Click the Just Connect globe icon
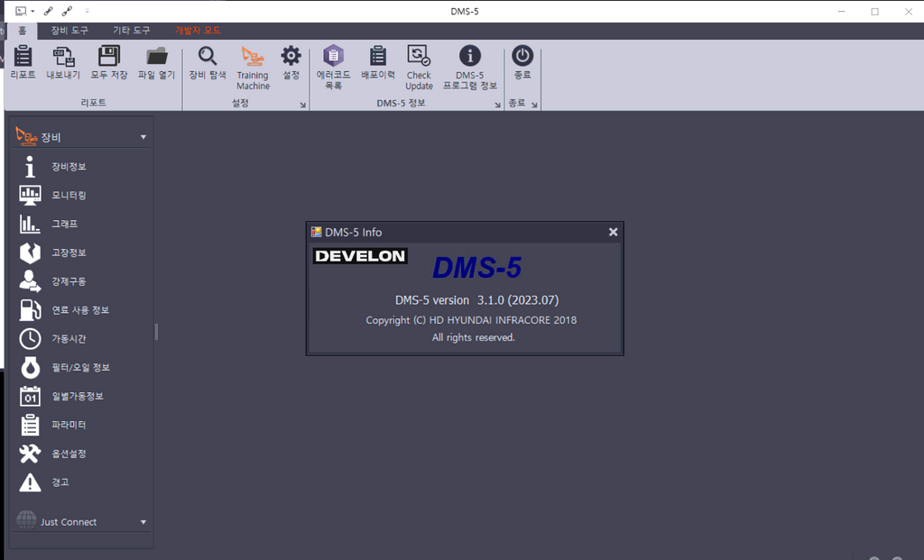 point(26,520)
